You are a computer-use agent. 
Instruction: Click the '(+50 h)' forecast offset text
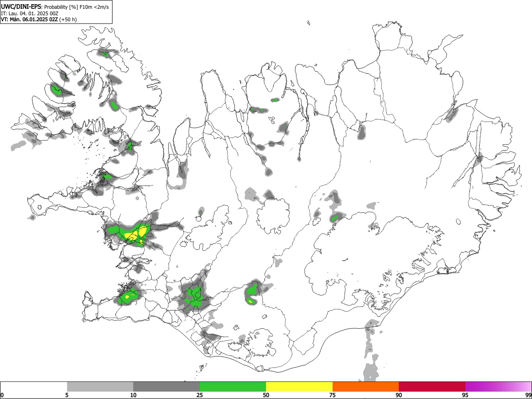pos(68,19)
